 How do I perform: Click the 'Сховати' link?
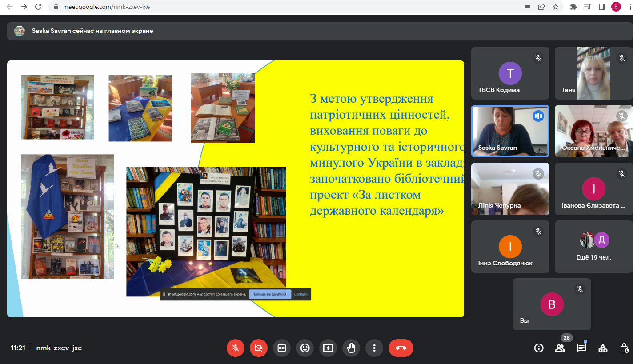300,294
